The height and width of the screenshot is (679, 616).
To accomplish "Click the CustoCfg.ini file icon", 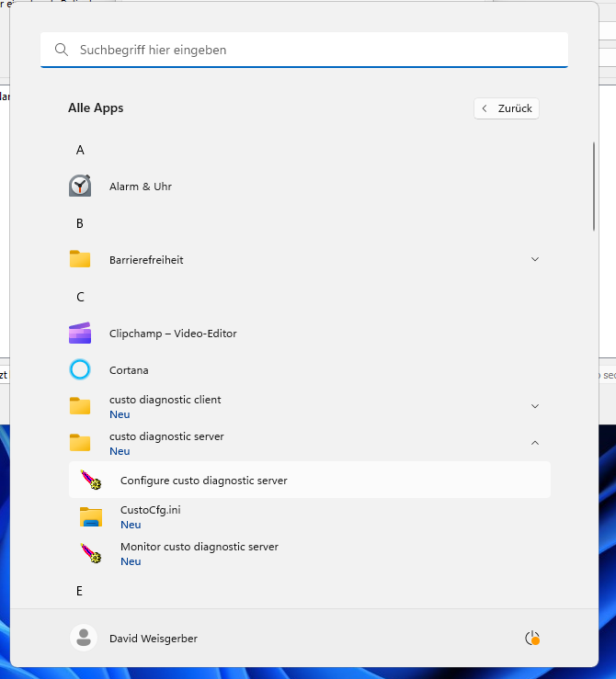I will click(91, 517).
